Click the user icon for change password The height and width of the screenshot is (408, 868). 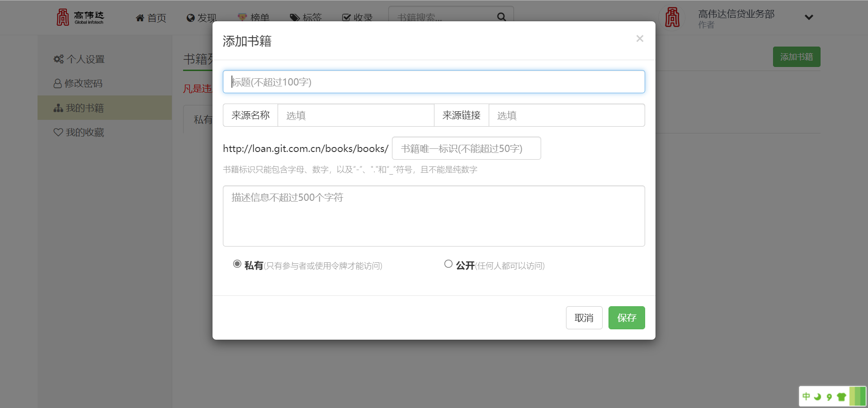tap(57, 84)
